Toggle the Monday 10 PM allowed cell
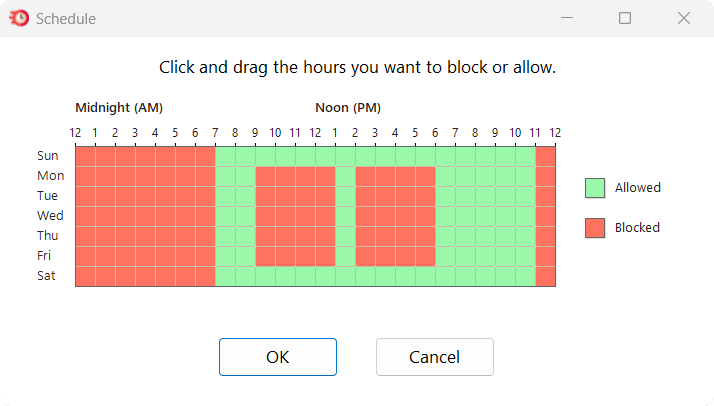This screenshot has width=714, height=406. [525, 176]
